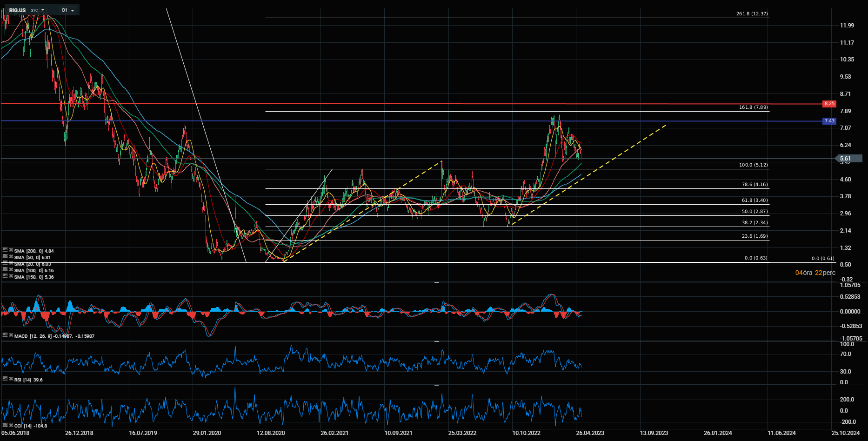Viewport: 868px width, 441px height.
Task: Open settings for the SMA 100 indicator
Action: [5, 270]
